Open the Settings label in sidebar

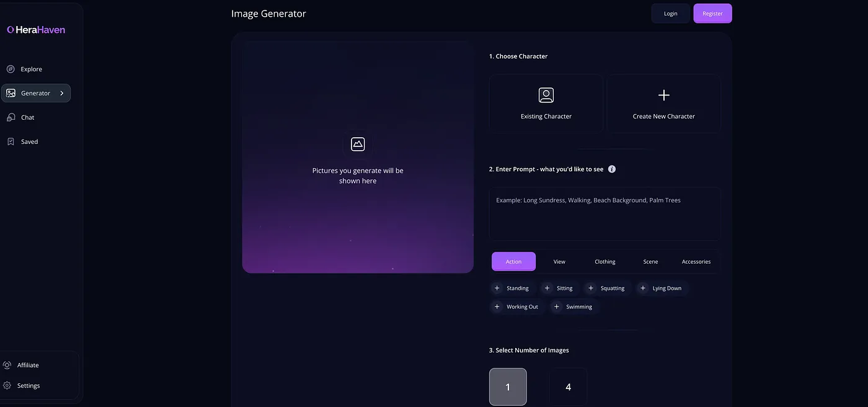point(29,385)
